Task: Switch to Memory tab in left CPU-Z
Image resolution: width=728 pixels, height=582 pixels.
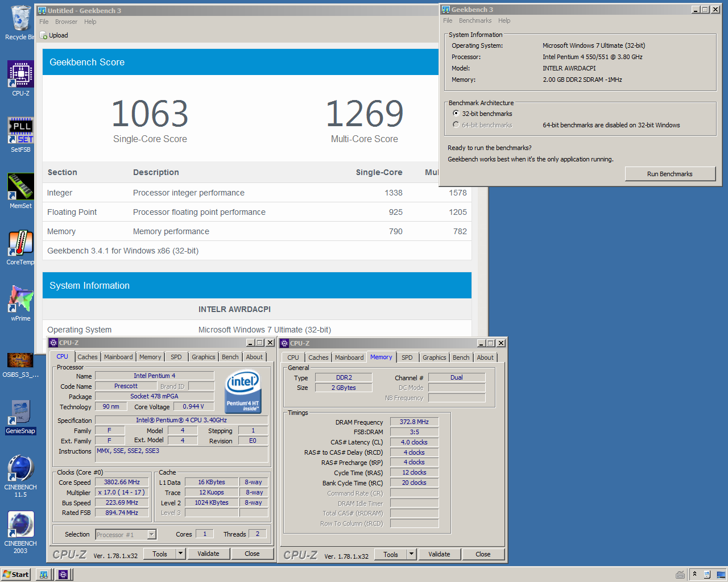Action: 150,357
